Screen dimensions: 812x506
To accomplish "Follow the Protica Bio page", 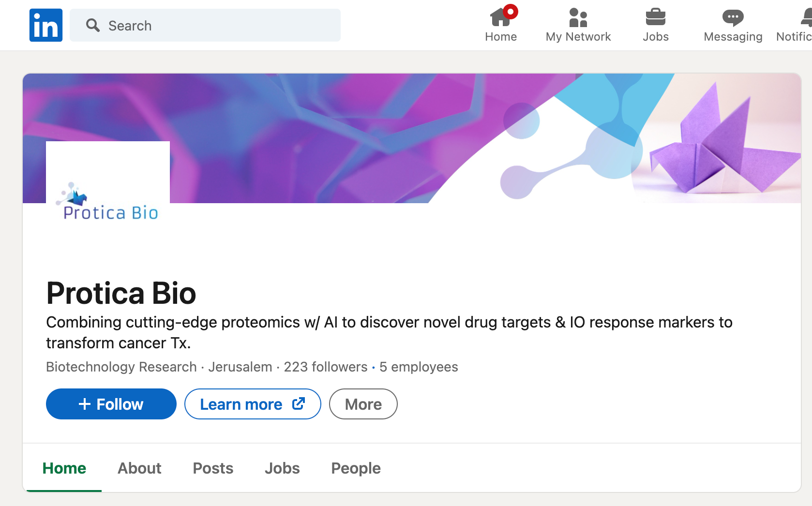I will tap(111, 404).
